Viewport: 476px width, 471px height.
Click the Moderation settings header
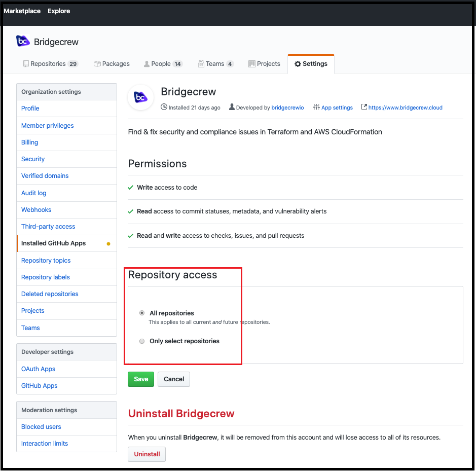[x=67, y=410]
